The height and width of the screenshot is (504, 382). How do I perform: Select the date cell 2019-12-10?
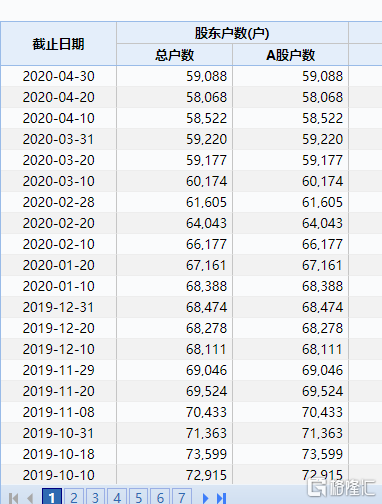[59, 349]
